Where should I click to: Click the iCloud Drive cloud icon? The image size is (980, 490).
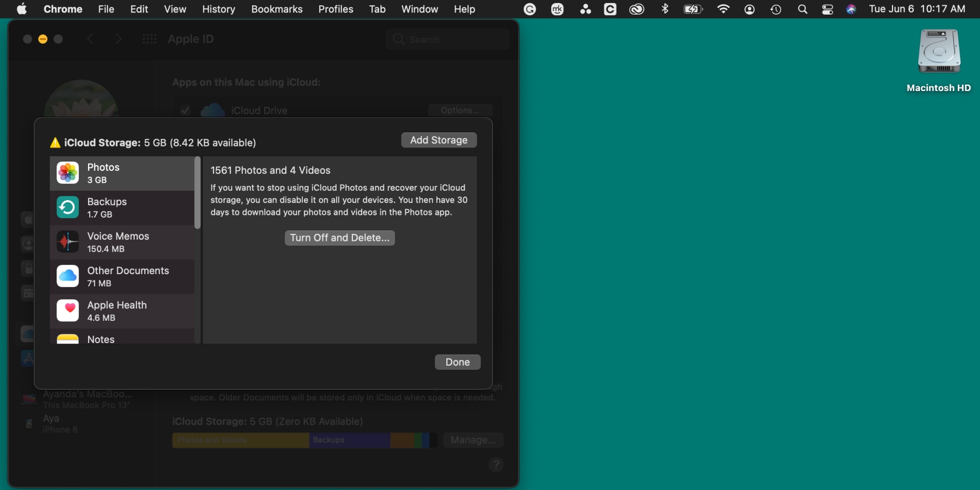click(213, 110)
